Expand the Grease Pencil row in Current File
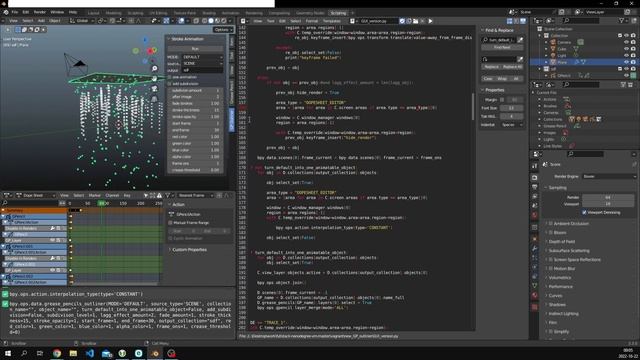 tap(540, 126)
